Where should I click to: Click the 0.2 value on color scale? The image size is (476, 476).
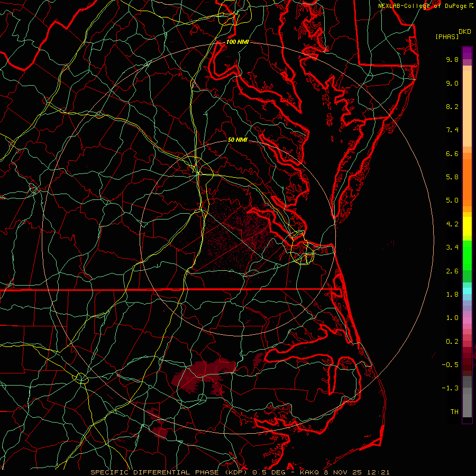(x=452, y=342)
